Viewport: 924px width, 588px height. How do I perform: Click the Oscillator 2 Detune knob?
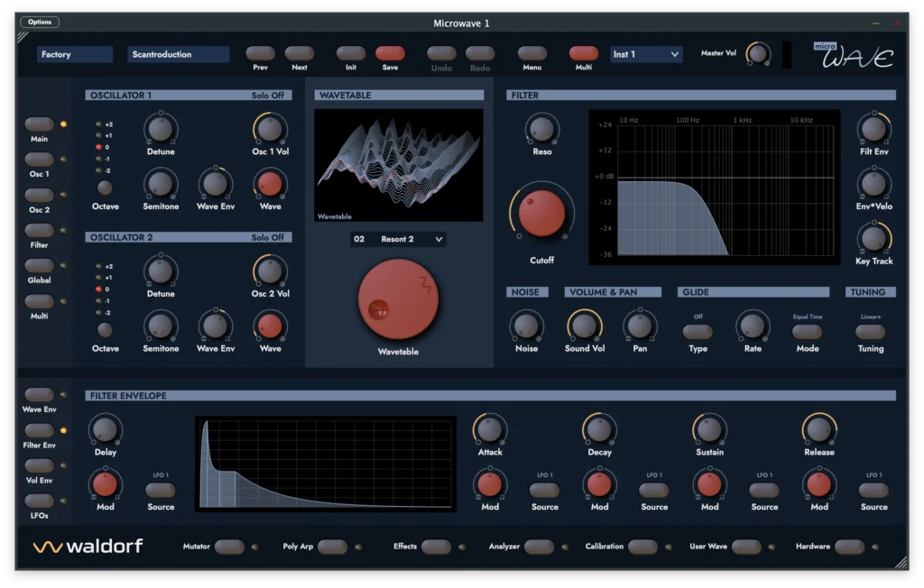pos(161,271)
